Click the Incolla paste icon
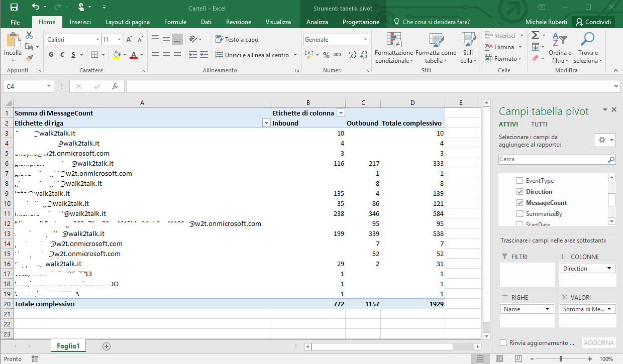The image size is (623, 364). click(x=13, y=40)
